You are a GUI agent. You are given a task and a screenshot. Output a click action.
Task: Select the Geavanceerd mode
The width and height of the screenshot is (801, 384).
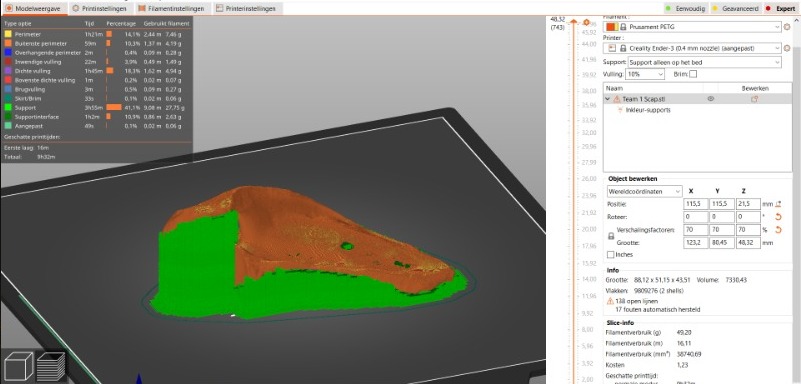(x=735, y=9)
